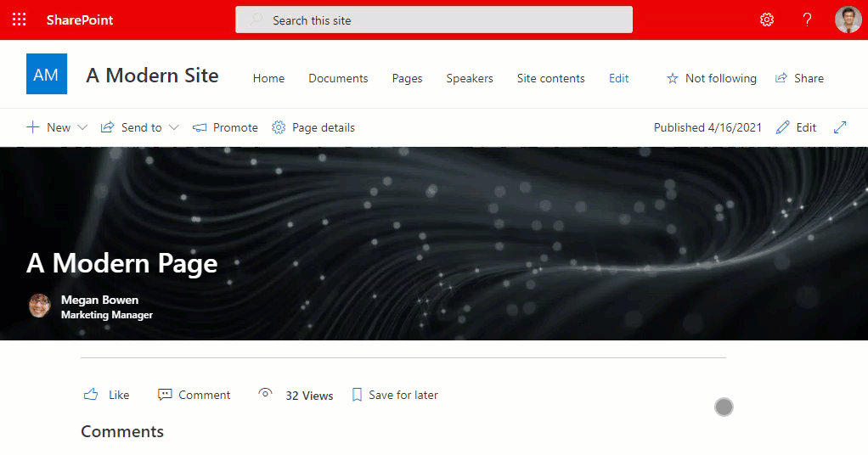Image resolution: width=868 pixels, height=455 pixels.
Task: Click the views eye icon
Action: 265,394
